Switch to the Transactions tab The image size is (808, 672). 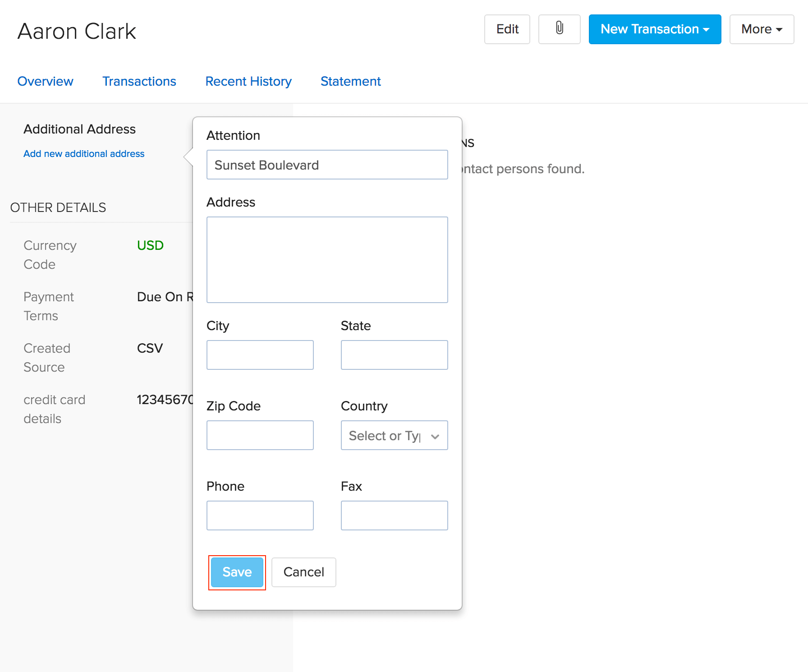click(x=139, y=82)
